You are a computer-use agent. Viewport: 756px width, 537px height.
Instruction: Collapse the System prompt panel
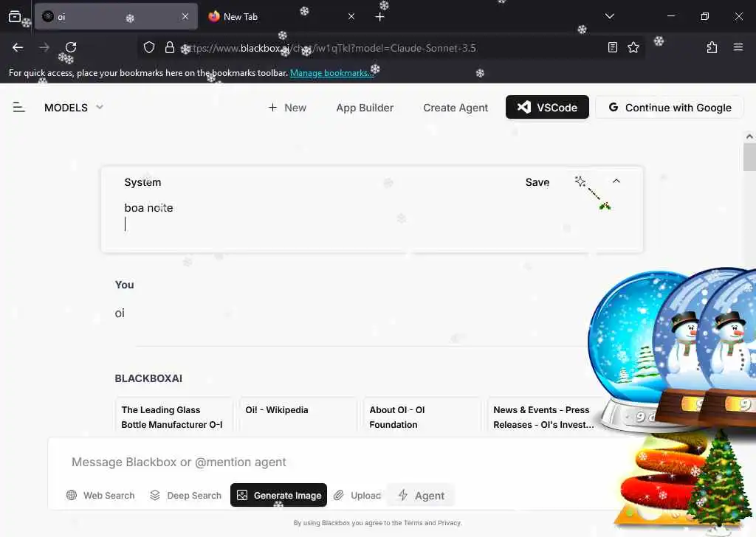click(x=616, y=181)
